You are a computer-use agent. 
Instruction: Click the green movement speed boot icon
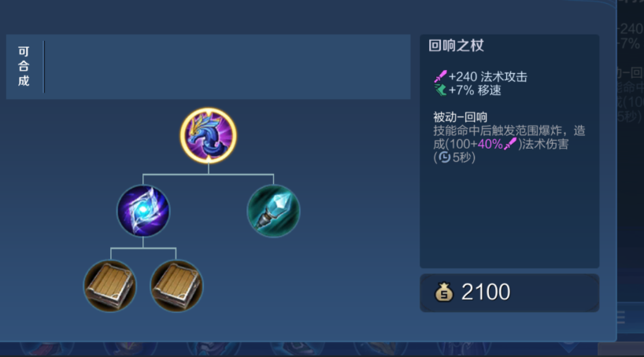pos(440,90)
